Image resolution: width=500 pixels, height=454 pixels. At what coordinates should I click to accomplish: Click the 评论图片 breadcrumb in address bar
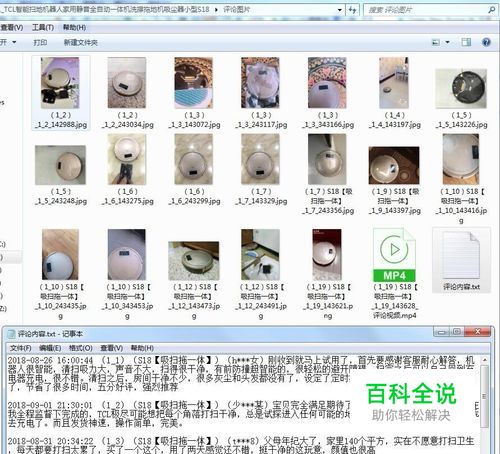pos(236,10)
